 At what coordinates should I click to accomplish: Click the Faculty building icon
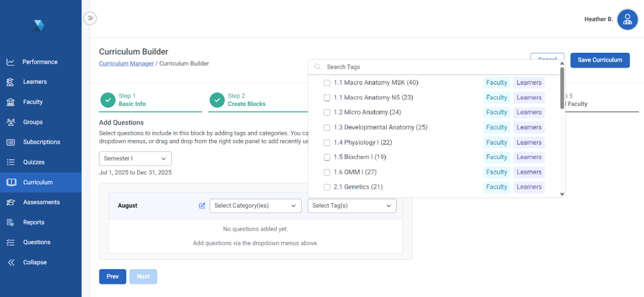point(11,102)
